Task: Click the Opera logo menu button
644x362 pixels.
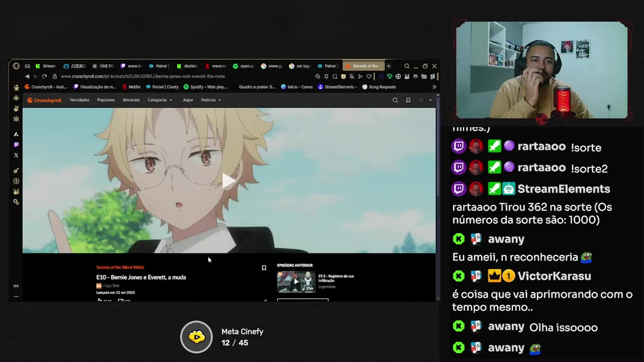Action: click(x=16, y=66)
